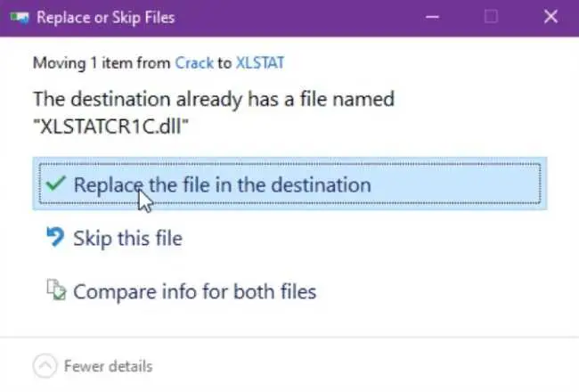
Task: Collapse dialog with Fewer details chevron
Action: click(45, 366)
